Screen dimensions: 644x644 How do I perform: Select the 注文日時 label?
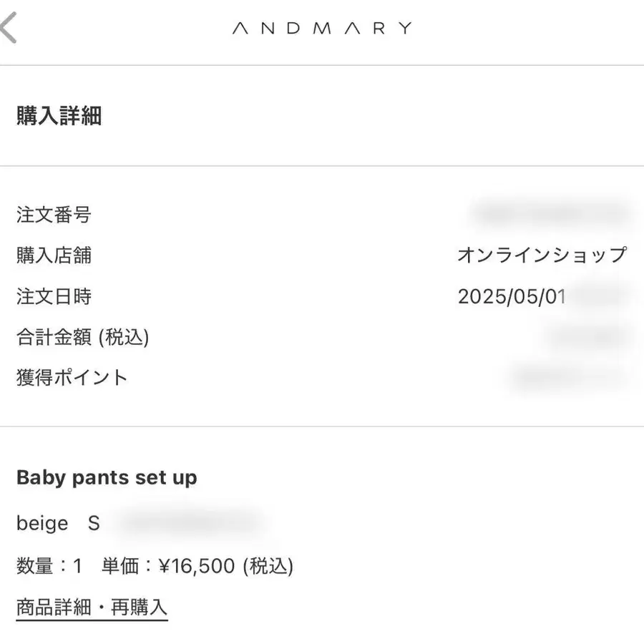pyautogui.click(x=54, y=296)
